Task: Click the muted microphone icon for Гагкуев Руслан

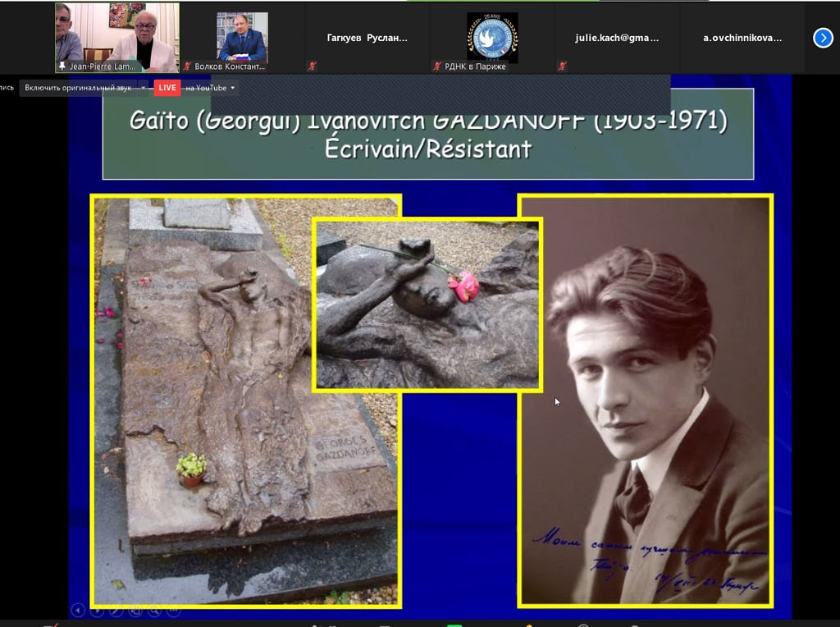Action: [313, 66]
